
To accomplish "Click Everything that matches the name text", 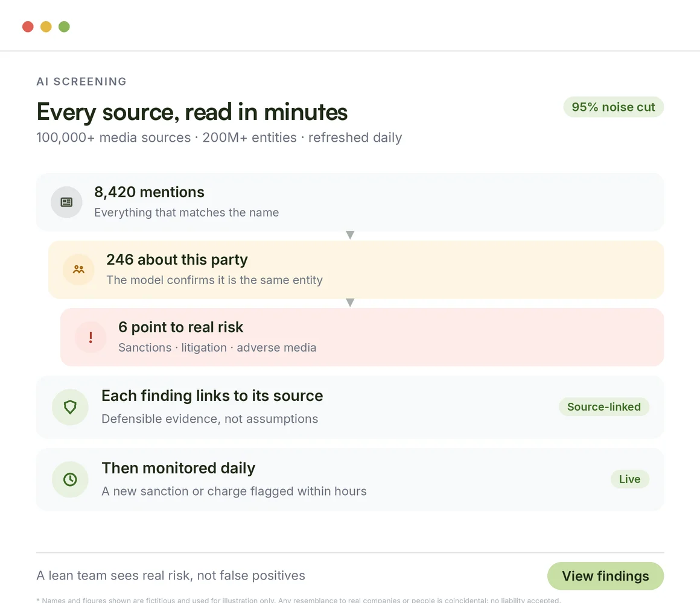I will pos(186,212).
